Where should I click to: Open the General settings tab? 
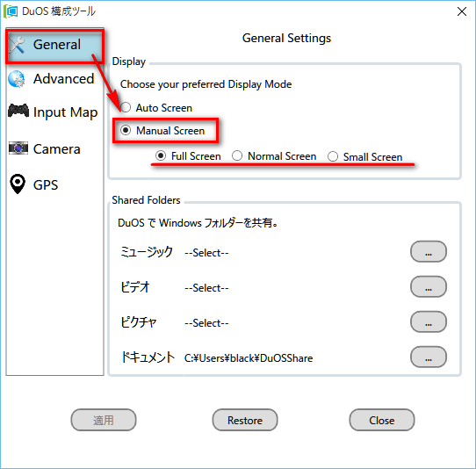point(54,46)
